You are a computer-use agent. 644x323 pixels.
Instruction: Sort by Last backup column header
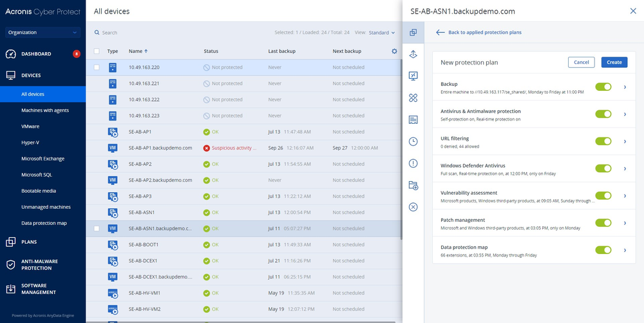point(282,52)
